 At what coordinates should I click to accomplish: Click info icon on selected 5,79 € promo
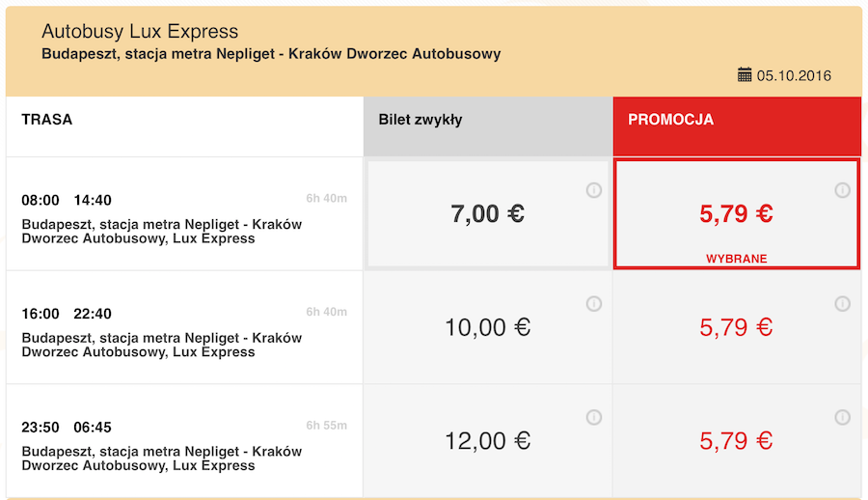pyautogui.click(x=842, y=190)
